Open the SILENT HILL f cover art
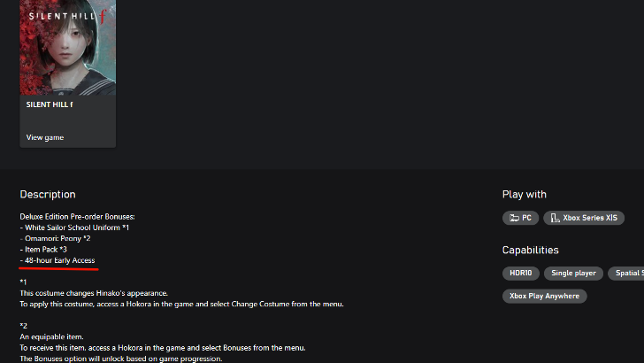The image size is (644, 363). click(x=68, y=44)
